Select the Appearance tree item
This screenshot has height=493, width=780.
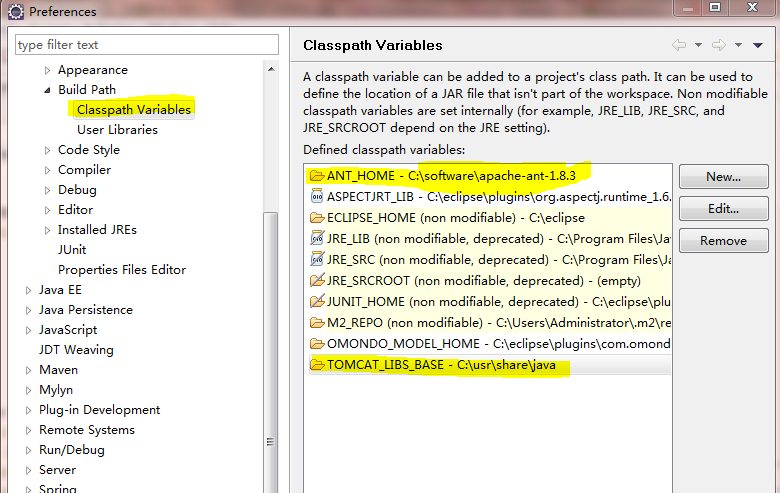[93, 70]
